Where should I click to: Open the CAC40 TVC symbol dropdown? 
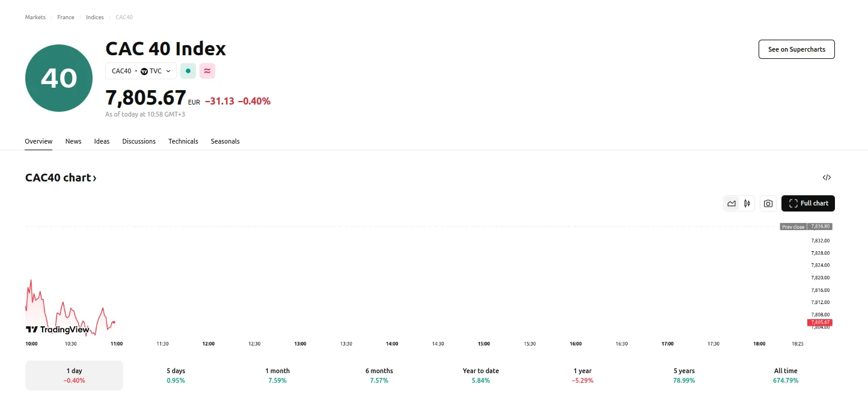pyautogui.click(x=141, y=71)
